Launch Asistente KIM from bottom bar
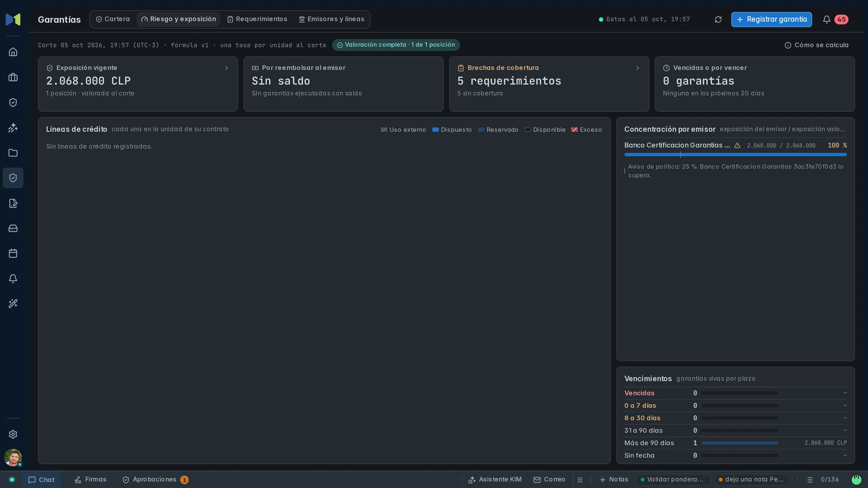Viewport: 868px width, 488px height. (x=494, y=480)
